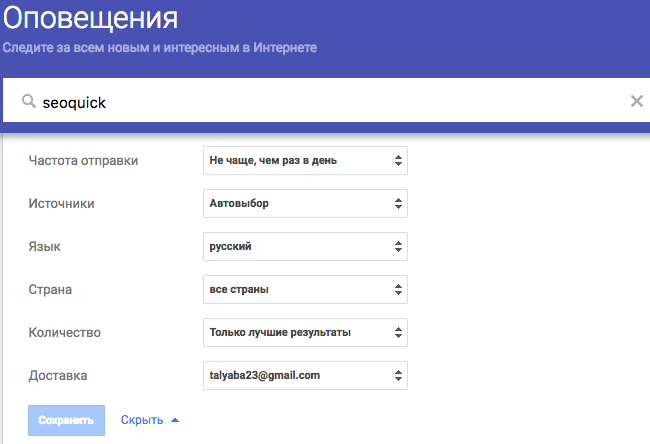
Task: Click the Доставка label
Action: [58, 376]
